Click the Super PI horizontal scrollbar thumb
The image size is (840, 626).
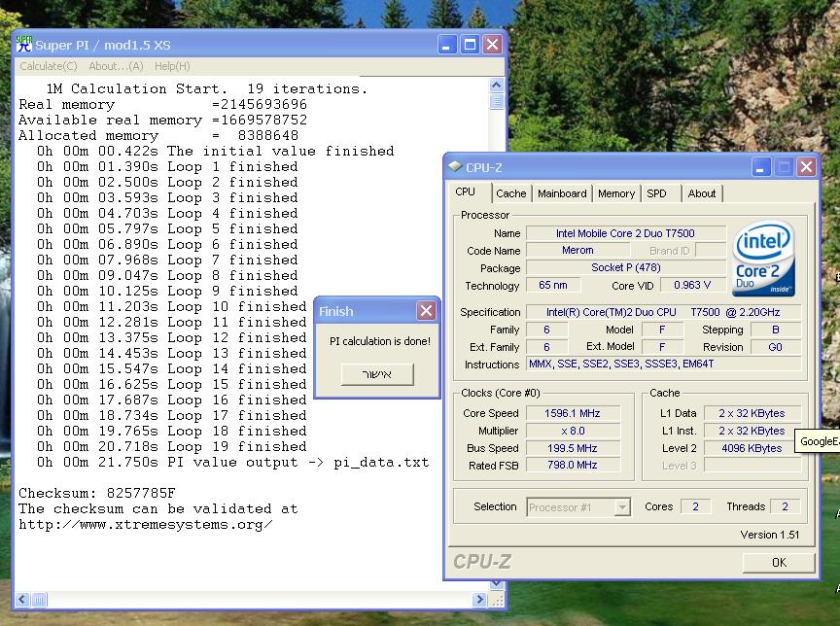(39, 600)
